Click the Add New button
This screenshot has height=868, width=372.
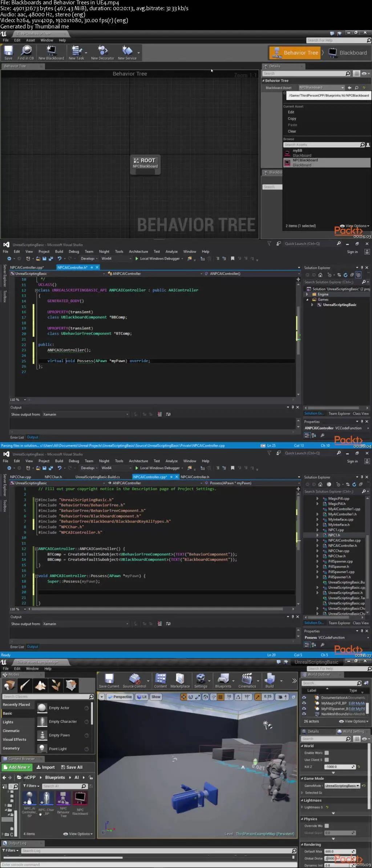pyautogui.click(x=17, y=767)
